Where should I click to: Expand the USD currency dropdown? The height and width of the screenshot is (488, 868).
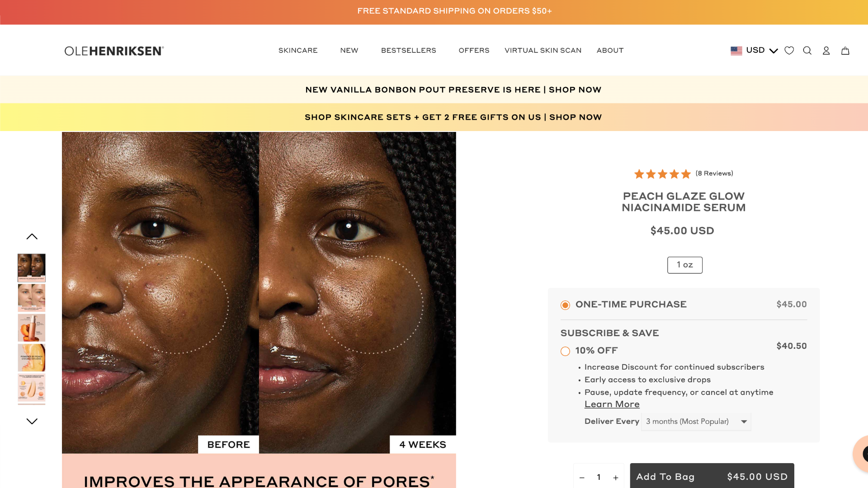pos(762,51)
